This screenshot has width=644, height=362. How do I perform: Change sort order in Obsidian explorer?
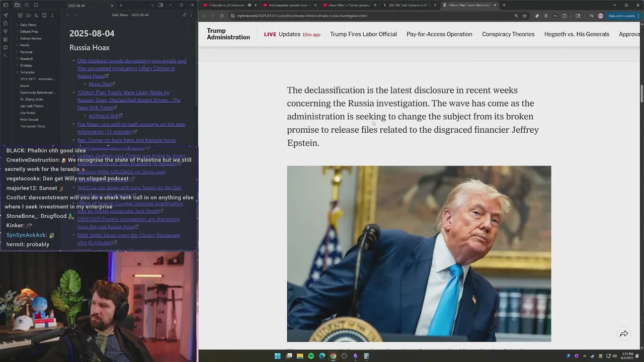36,15
